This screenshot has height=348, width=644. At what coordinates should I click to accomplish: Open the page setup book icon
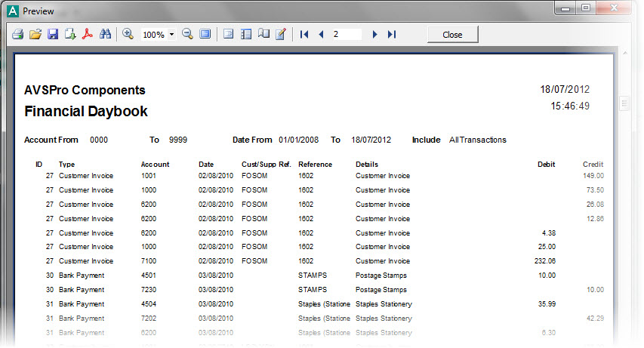[x=263, y=35]
